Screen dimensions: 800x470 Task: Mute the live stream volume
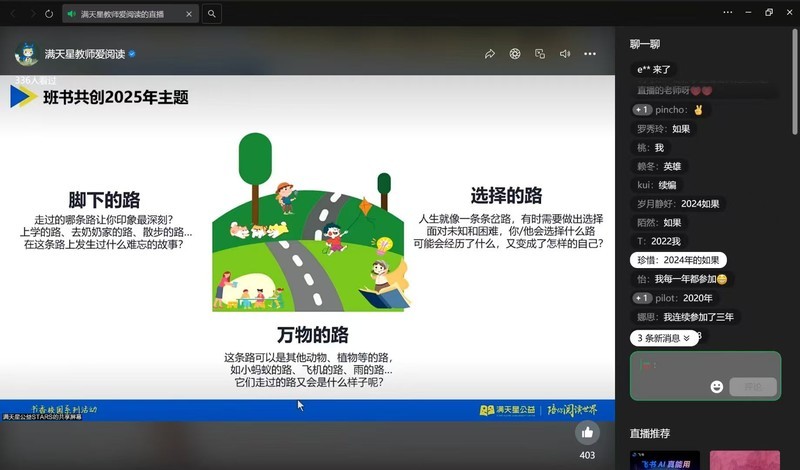pos(565,54)
